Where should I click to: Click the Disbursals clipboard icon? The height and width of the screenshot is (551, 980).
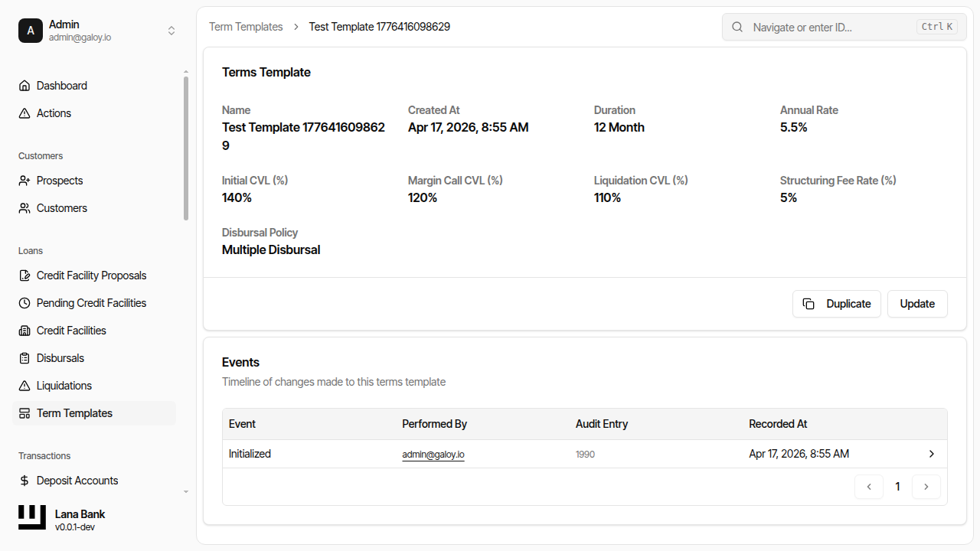24,358
